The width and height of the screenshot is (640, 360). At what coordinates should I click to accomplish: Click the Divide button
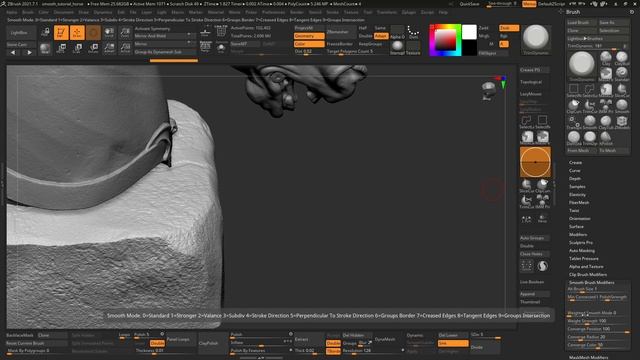[484, 347]
